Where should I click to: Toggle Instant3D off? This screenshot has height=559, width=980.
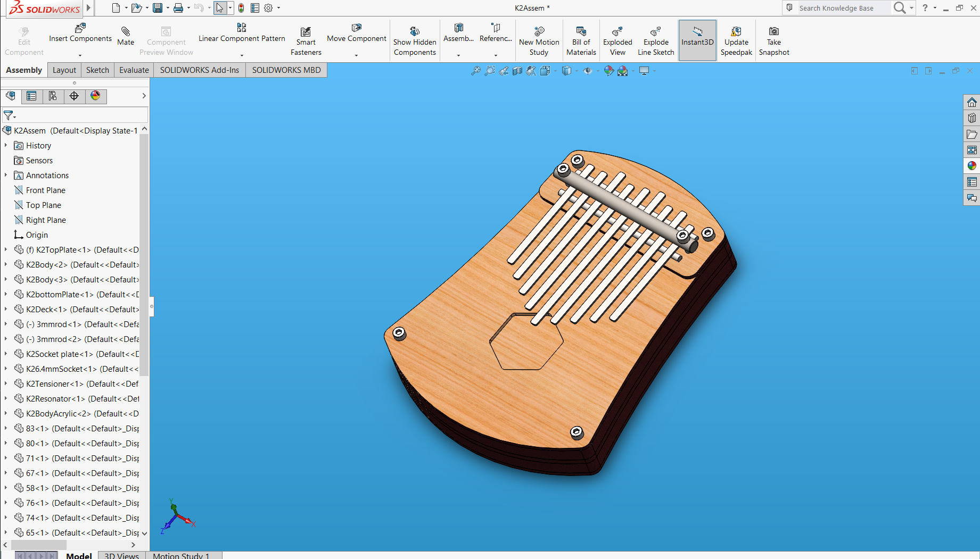click(x=697, y=40)
